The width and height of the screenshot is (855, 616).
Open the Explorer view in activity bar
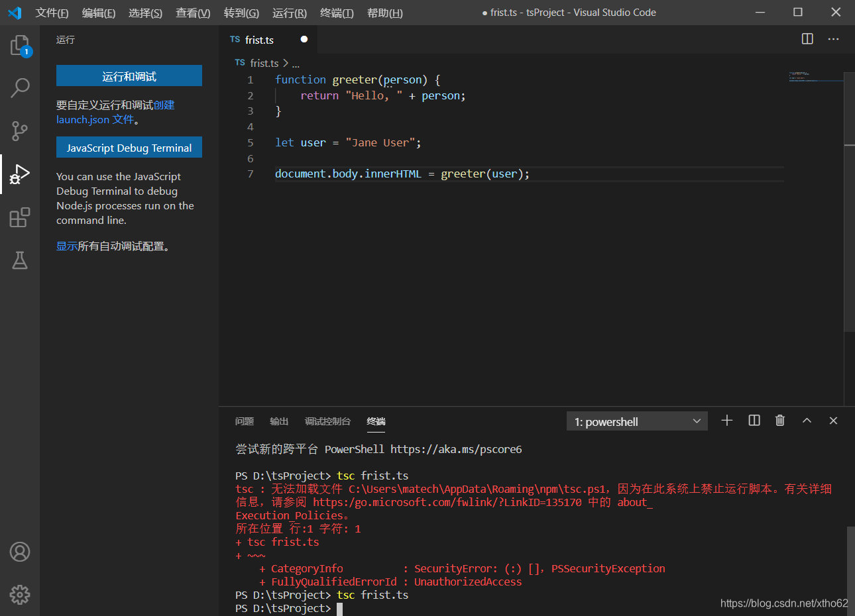(x=20, y=46)
